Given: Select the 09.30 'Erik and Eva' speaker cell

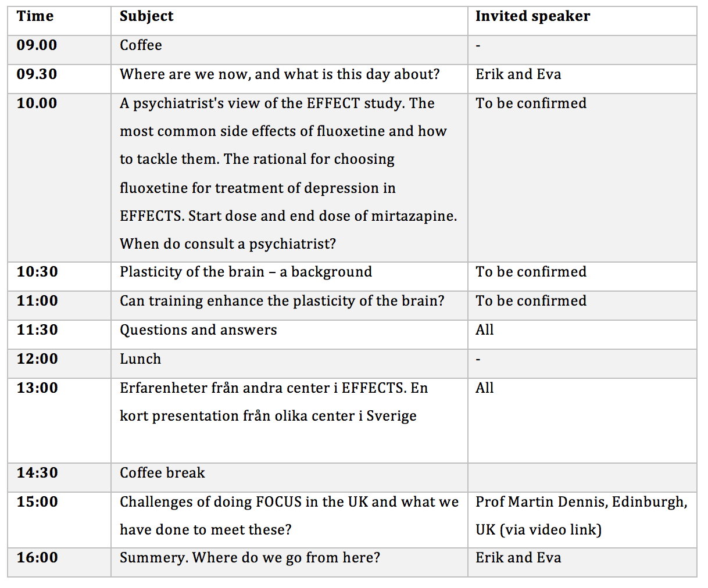Looking at the screenshot, I should (x=582, y=79).
